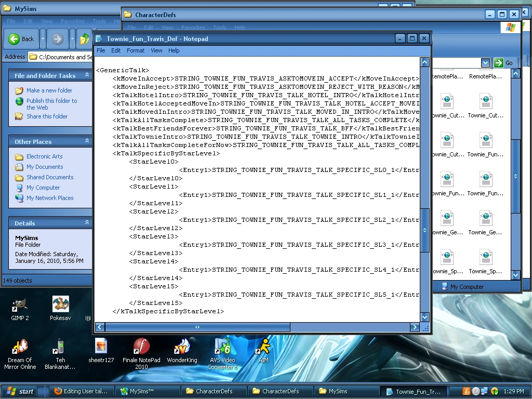Click My Computer in CharacterDefs status bar

coord(463,287)
